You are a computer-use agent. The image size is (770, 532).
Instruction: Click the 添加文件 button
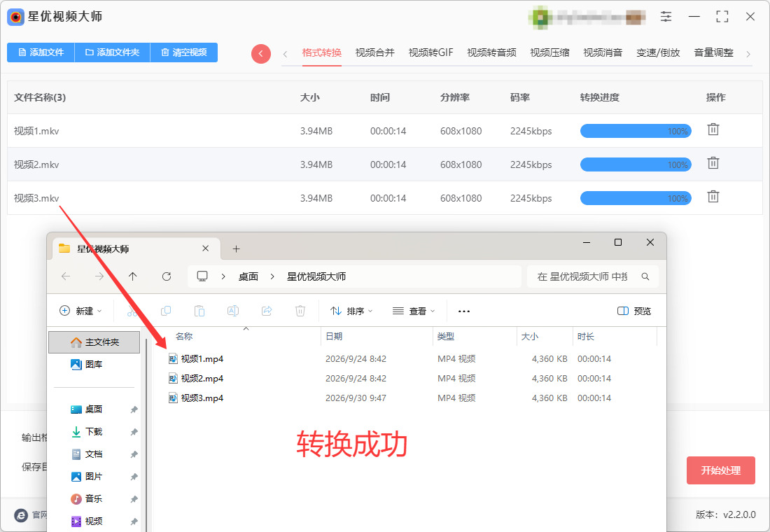tap(41, 52)
